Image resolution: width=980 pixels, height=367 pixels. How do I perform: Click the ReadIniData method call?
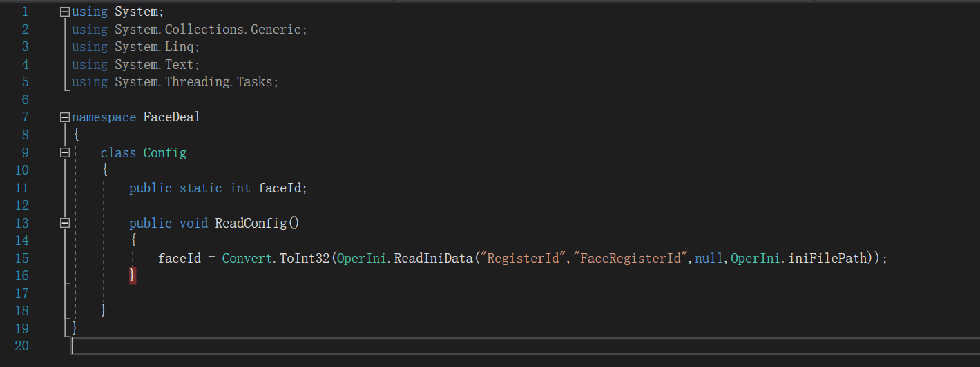click(433, 258)
